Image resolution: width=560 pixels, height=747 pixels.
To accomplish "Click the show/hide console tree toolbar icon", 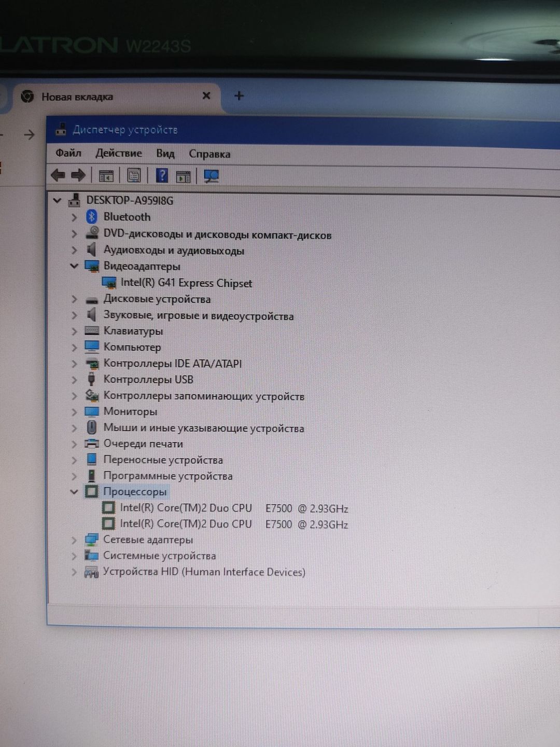I will click(106, 176).
